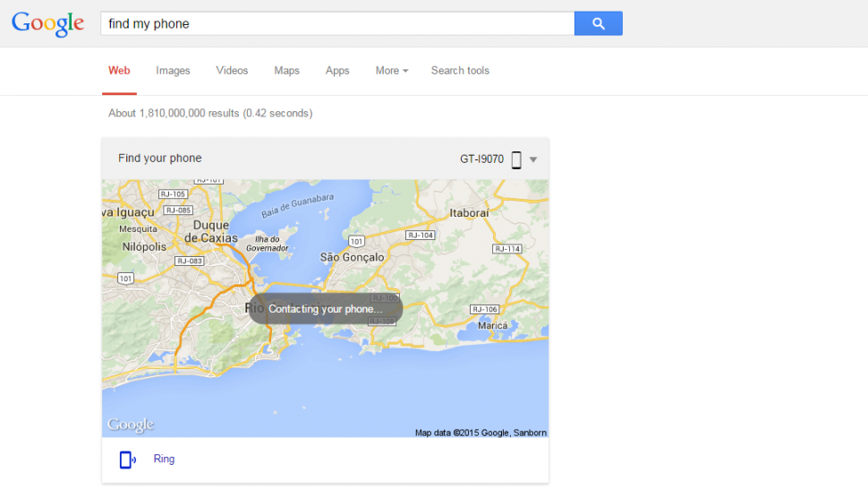This screenshot has width=868, height=489.
Task: Open the device selector dropdown arrow
Action: coord(533,159)
